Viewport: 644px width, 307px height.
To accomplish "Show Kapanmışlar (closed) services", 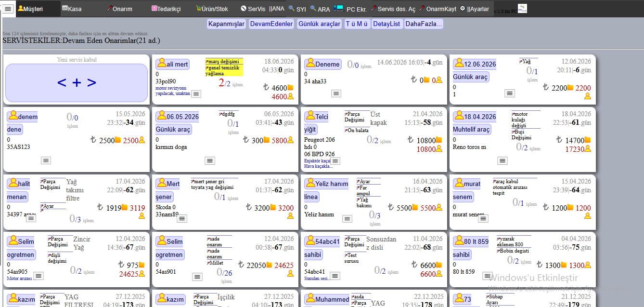I will tap(226, 24).
